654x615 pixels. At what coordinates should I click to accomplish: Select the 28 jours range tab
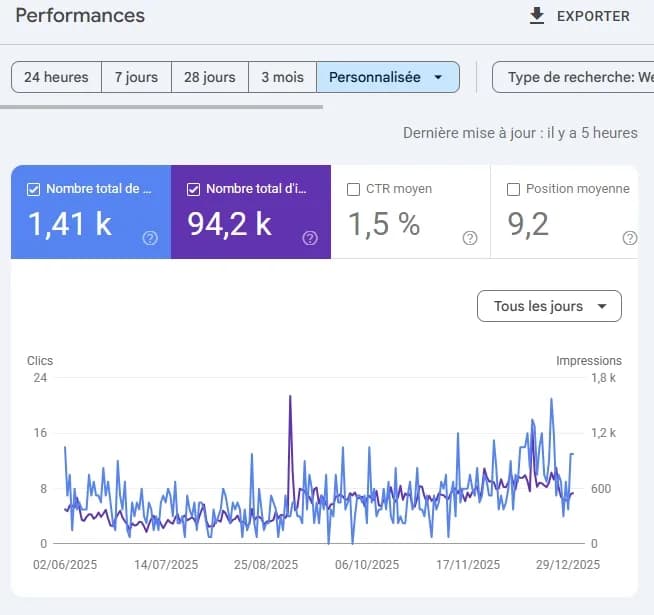[x=210, y=77]
